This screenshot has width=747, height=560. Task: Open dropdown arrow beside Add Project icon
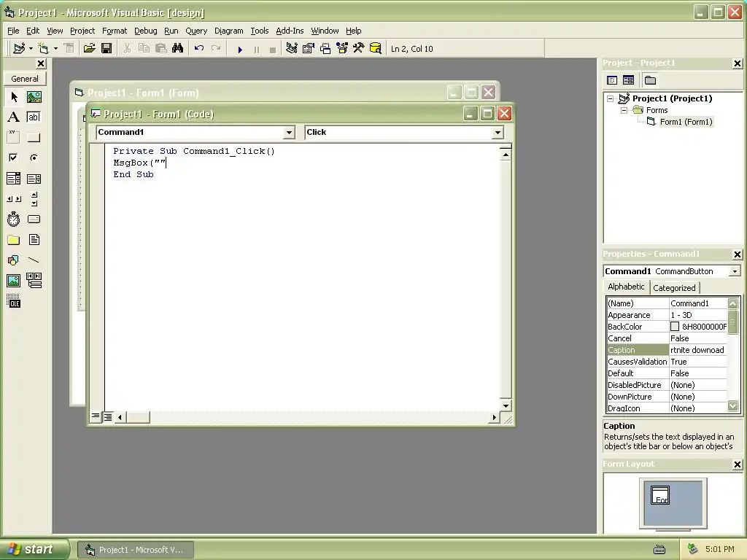[31, 49]
